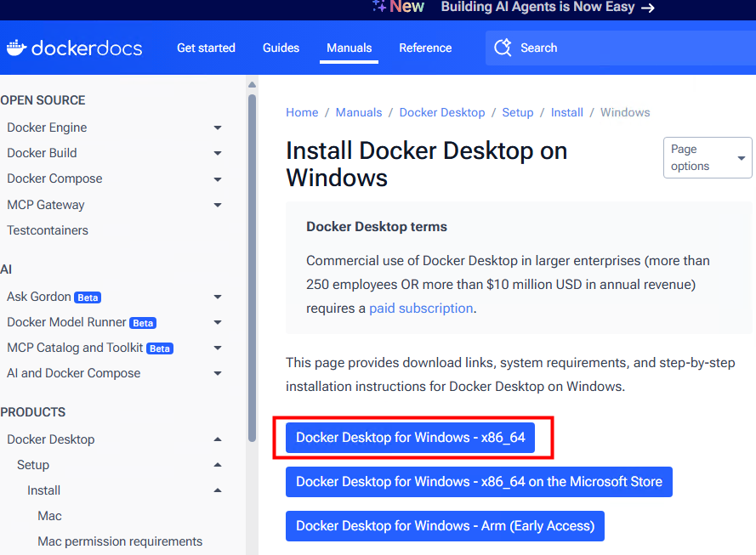Expand the Docker Build arrow
The width and height of the screenshot is (756, 555).
coord(218,153)
